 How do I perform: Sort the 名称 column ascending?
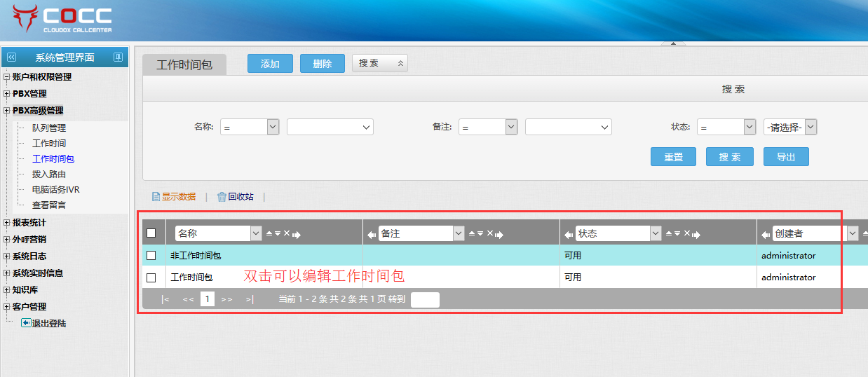tap(269, 233)
